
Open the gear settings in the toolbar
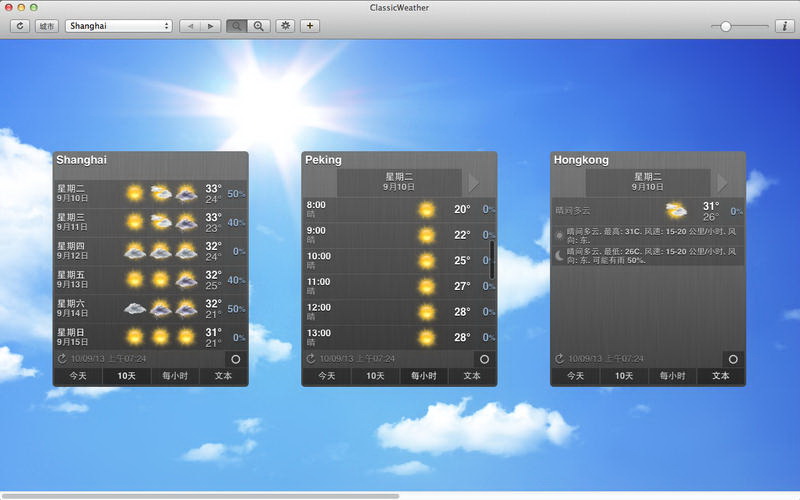click(285, 26)
